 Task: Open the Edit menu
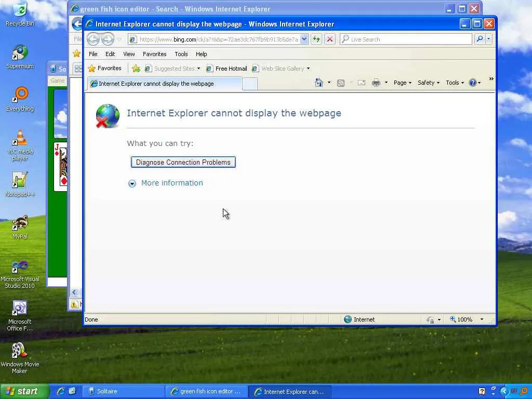[x=110, y=54]
